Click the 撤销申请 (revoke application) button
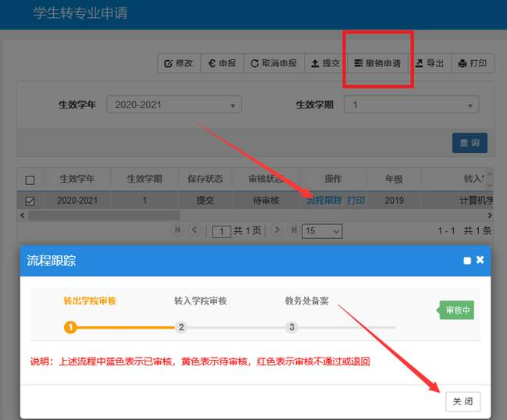The width and height of the screenshot is (507, 420). [x=377, y=63]
